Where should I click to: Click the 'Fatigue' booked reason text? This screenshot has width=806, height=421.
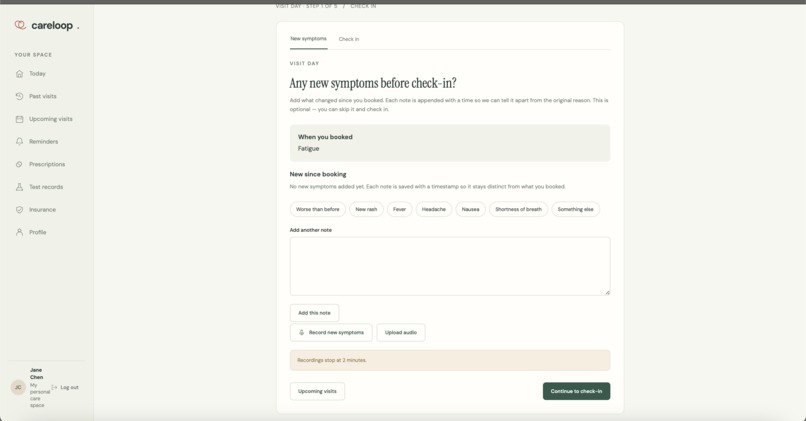coord(308,149)
